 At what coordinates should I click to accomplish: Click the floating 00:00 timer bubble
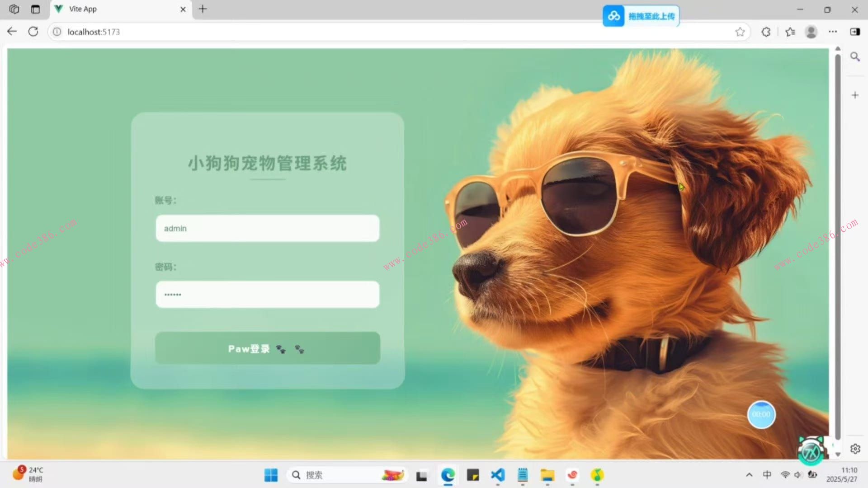[761, 414]
